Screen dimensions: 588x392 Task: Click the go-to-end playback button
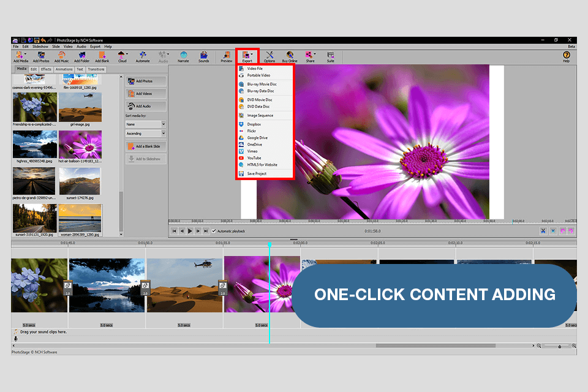[206, 231]
